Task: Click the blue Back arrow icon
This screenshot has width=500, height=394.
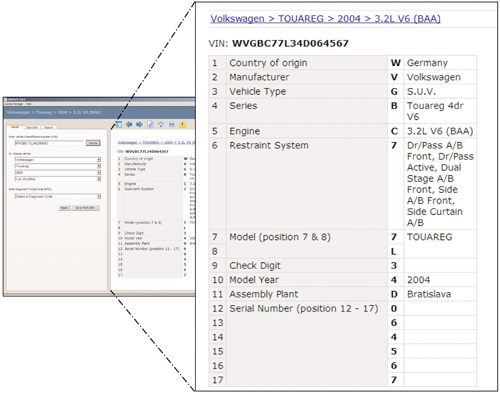Action: [129, 125]
